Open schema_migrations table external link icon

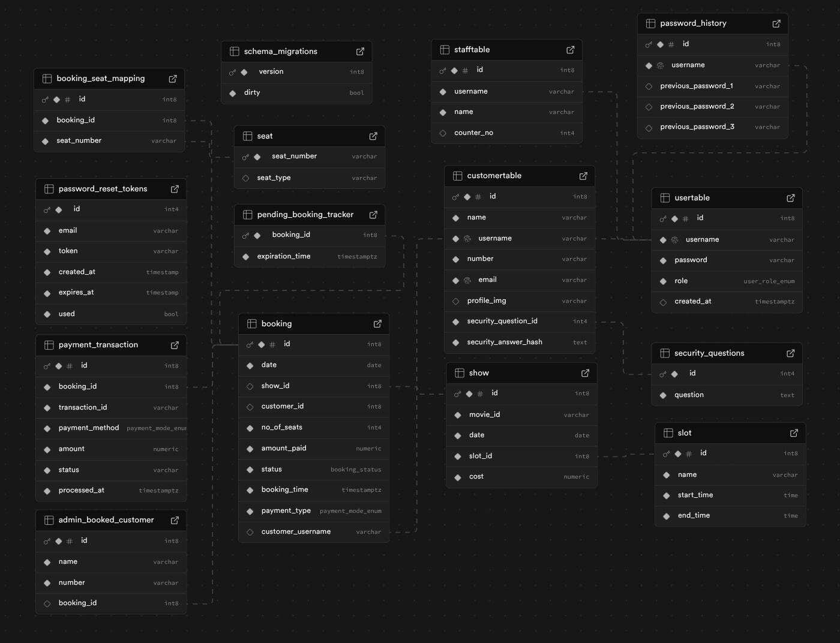(x=360, y=52)
